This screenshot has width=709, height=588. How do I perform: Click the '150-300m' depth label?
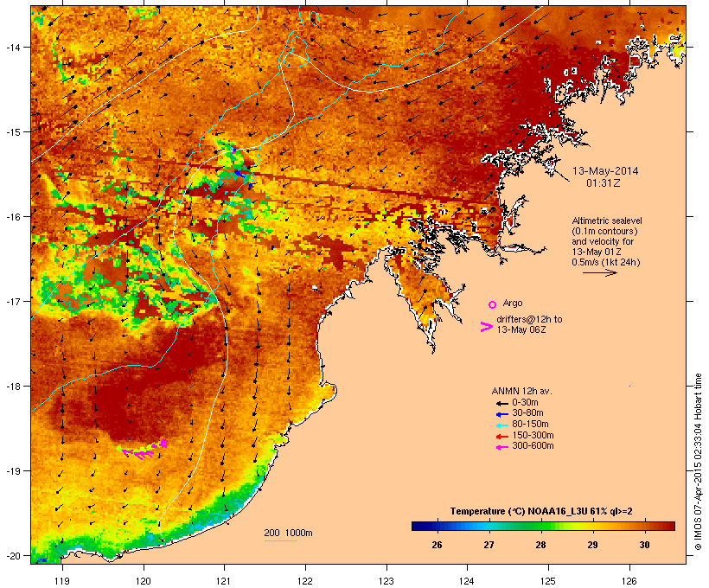click(x=533, y=435)
